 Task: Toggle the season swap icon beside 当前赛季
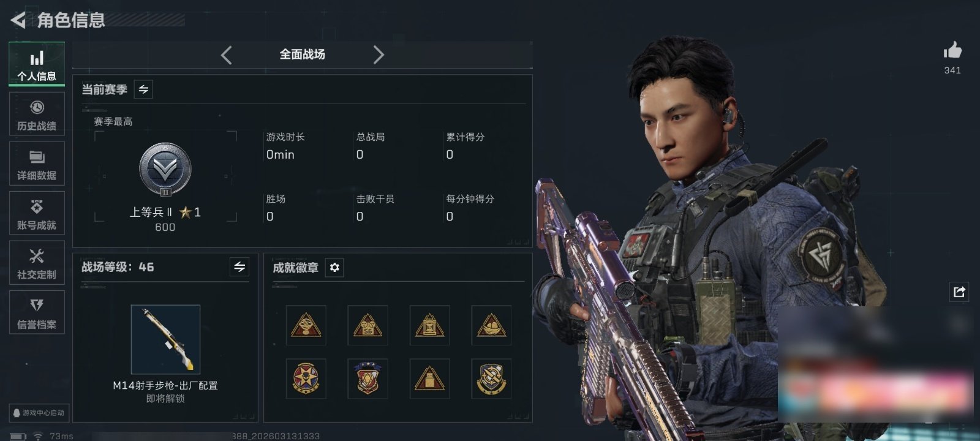point(143,89)
